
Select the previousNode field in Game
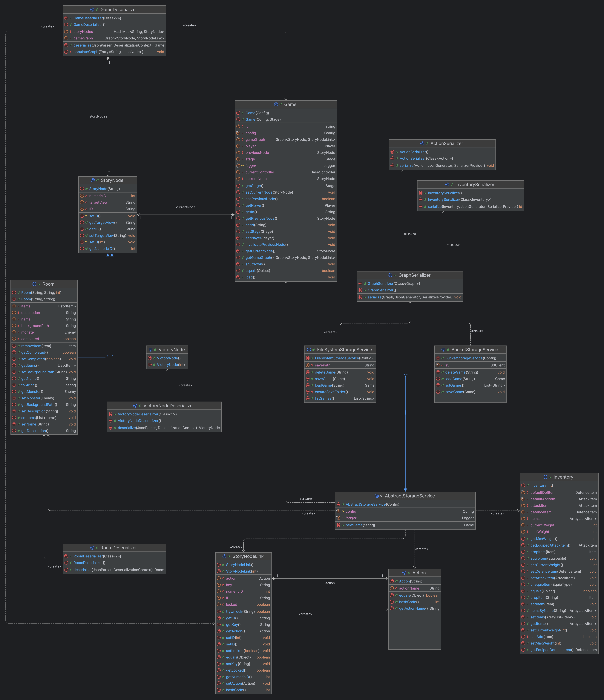click(286, 153)
